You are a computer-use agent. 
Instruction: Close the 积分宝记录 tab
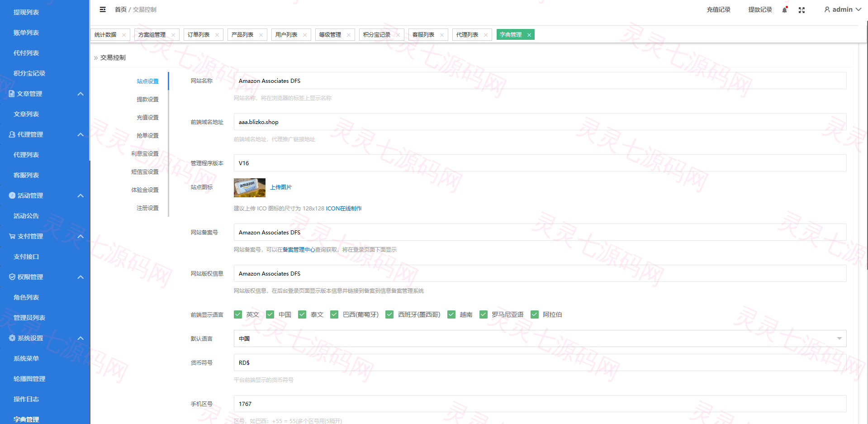tap(398, 35)
